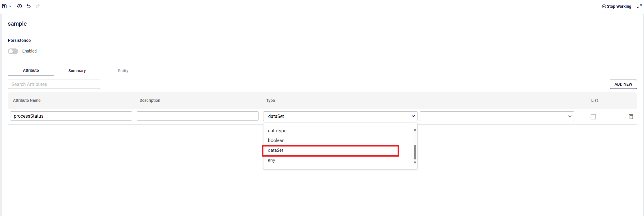Viewport: 644px width, 216px height.
Task: Check the List checkbox for processStatus
Action: (x=593, y=117)
